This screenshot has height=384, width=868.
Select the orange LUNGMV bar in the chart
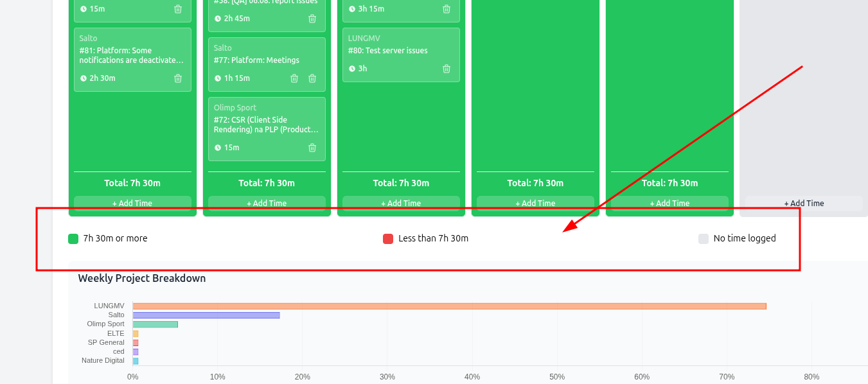449,306
